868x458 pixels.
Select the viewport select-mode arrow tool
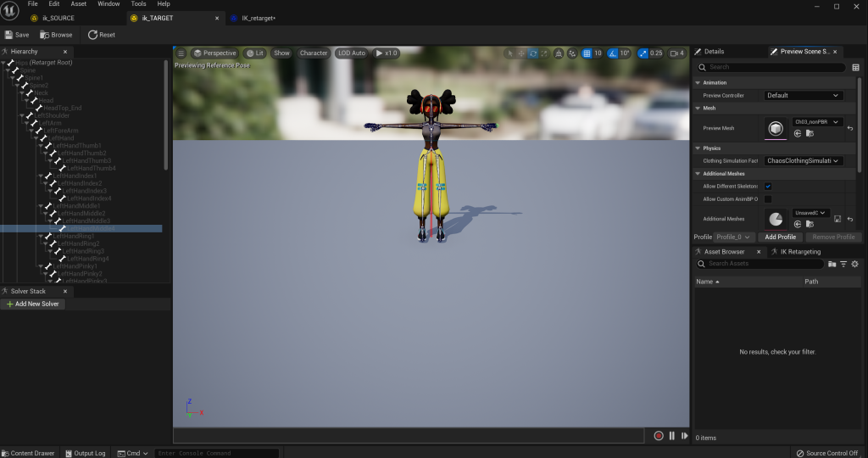coord(509,53)
